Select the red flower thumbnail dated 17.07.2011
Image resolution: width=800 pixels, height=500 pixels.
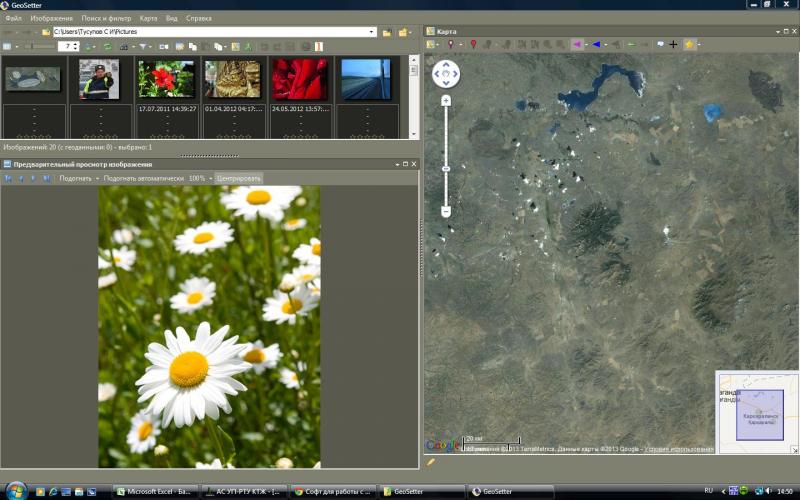point(166,79)
